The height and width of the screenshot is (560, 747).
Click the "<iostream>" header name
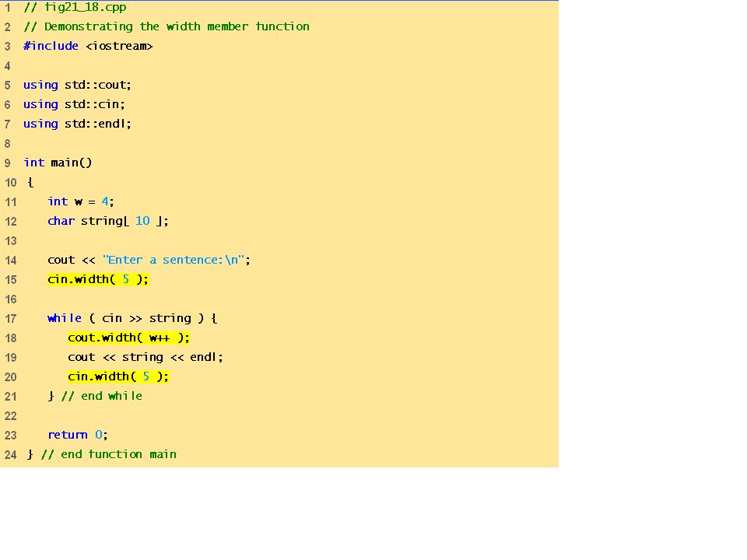point(119,46)
